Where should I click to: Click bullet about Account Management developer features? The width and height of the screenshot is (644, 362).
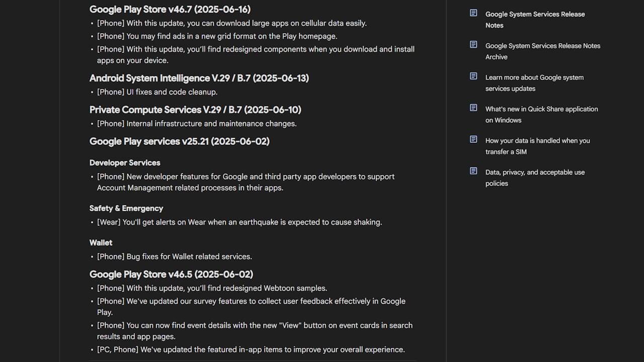[246, 182]
